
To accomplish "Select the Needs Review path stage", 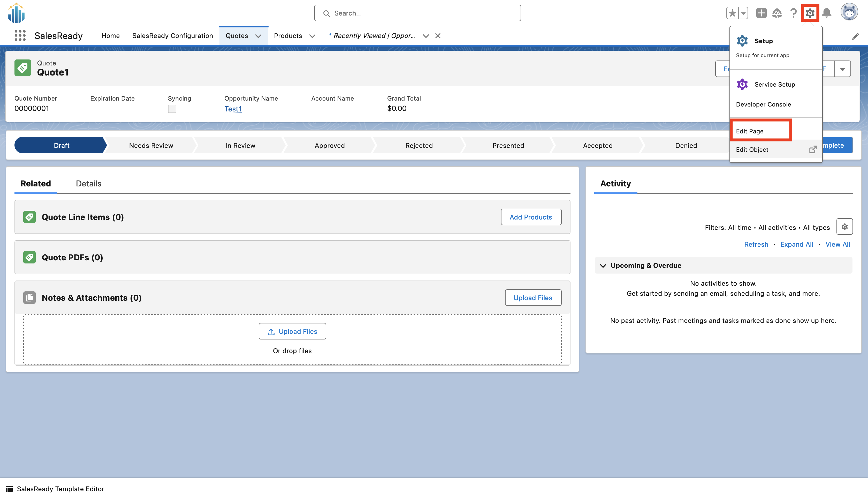I will coord(151,145).
